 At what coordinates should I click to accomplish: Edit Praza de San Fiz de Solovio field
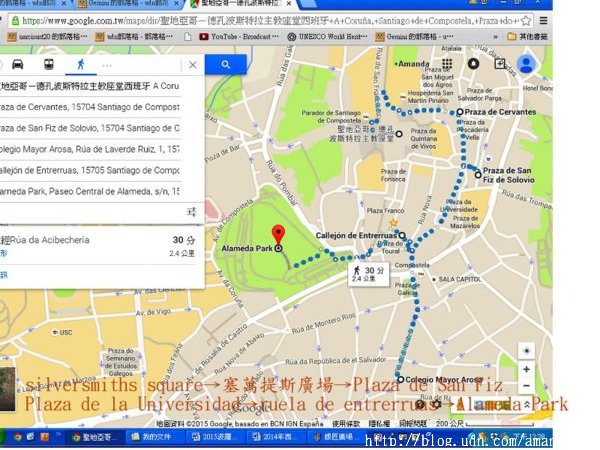90,128
